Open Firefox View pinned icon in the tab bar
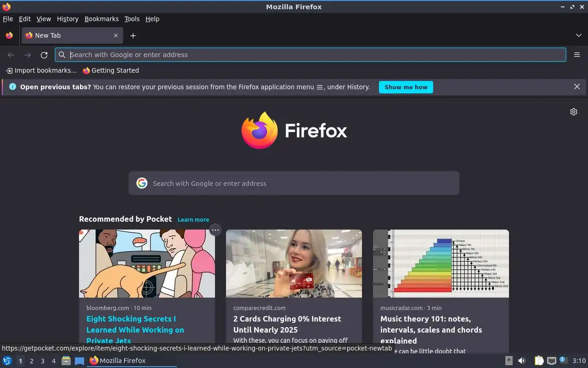 (9, 35)
